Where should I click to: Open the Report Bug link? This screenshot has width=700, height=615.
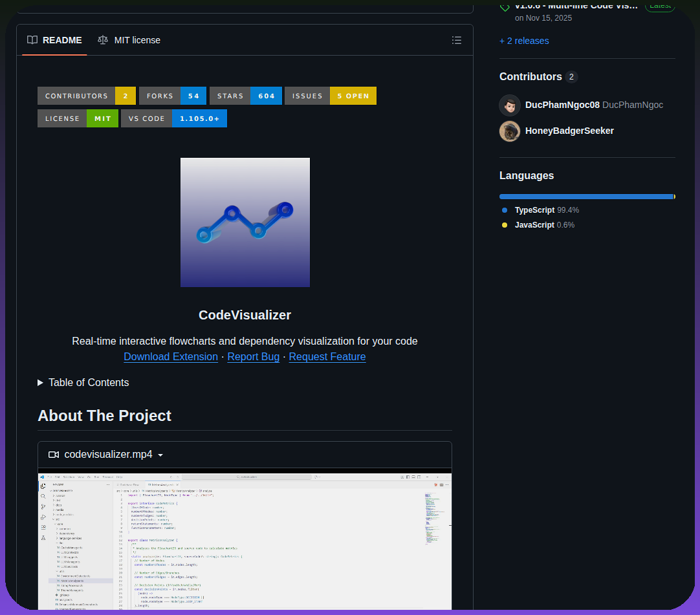click(253, 356)
